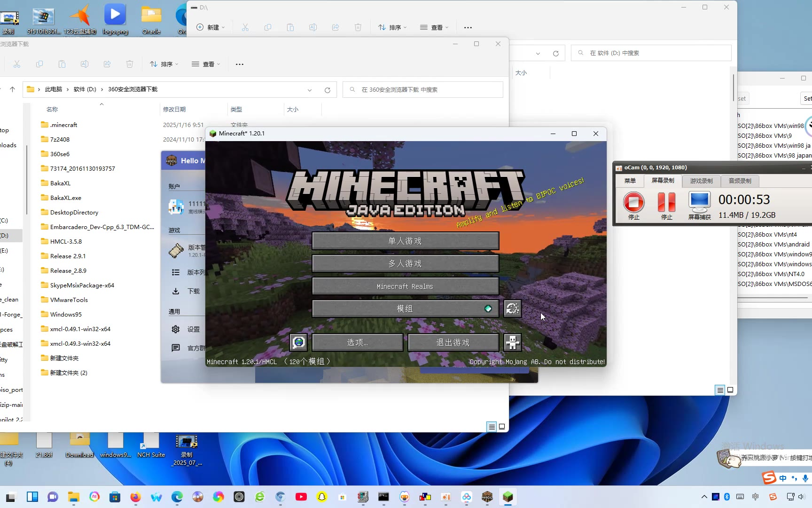
Task: Click the share icon in 360 browser download window
Action: (107, 64)
